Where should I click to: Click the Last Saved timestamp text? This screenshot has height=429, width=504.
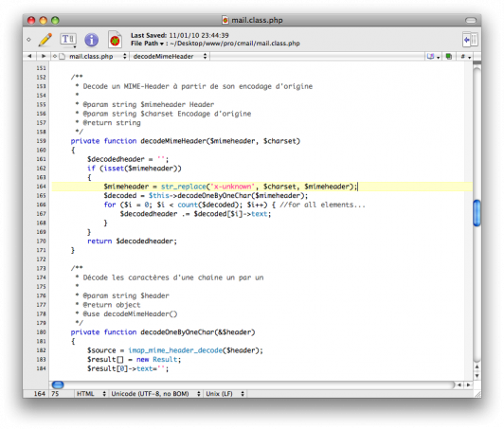180,35
